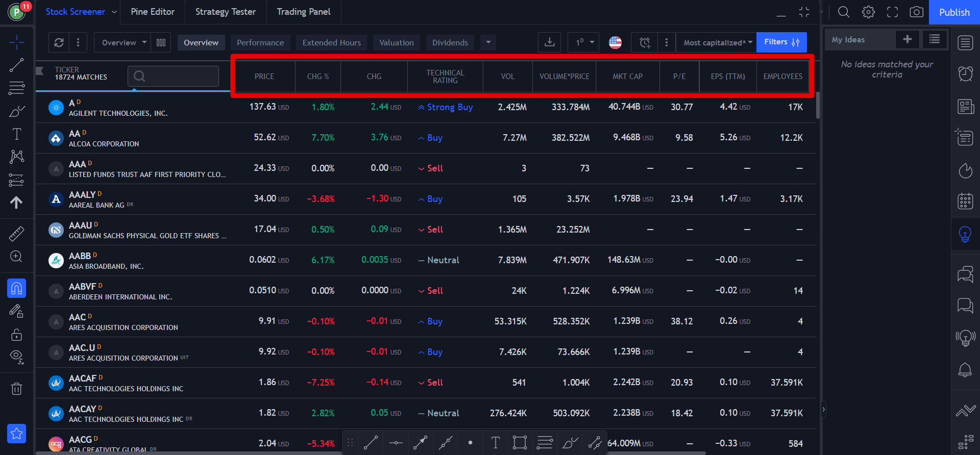Open chart settings gear icon
This screenshot has height=455, width=980.
[x=868, y=12]
